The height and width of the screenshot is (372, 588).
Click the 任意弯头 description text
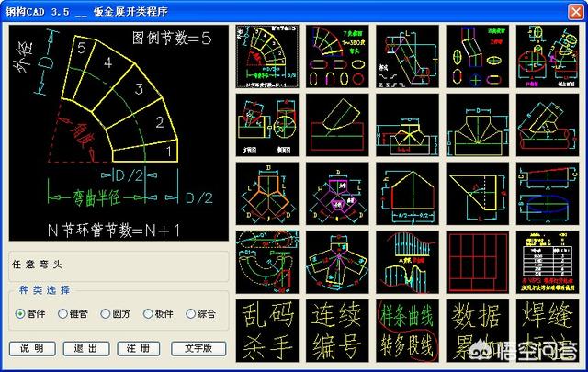click(x=37, y=265)
